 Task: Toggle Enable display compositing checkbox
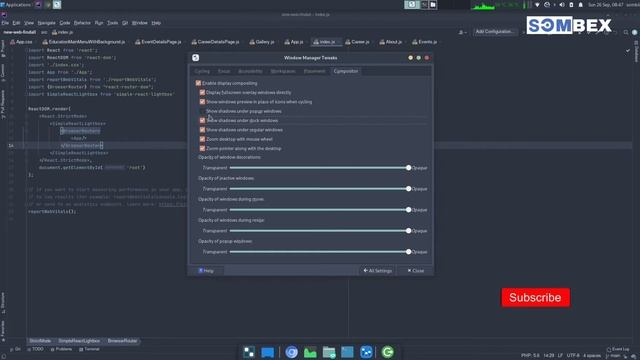pyautogui.click(x=198, y=83)
